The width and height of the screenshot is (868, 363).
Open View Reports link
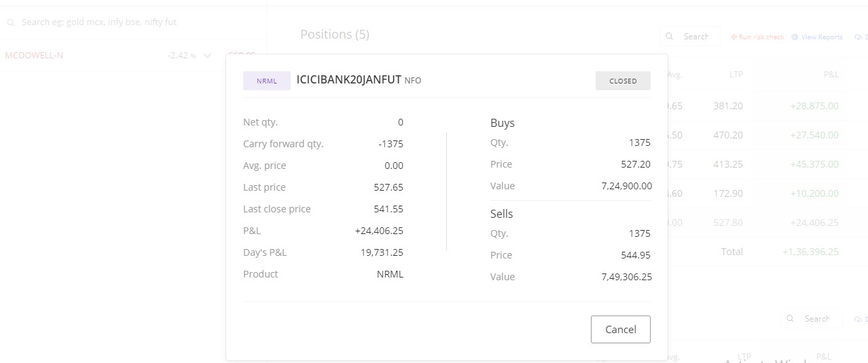click(x=822, y=37)
